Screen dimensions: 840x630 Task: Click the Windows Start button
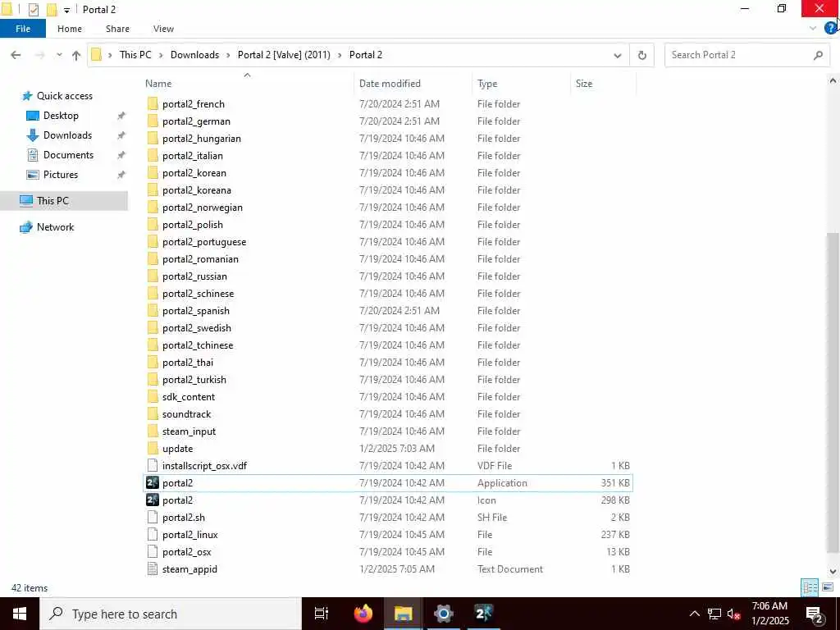(20, 614)
